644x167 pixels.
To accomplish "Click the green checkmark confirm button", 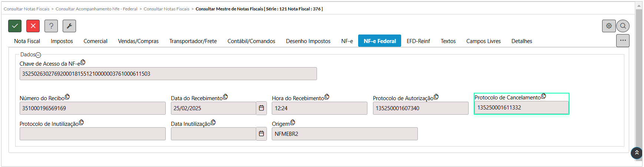I will click(x=15, y=26).
